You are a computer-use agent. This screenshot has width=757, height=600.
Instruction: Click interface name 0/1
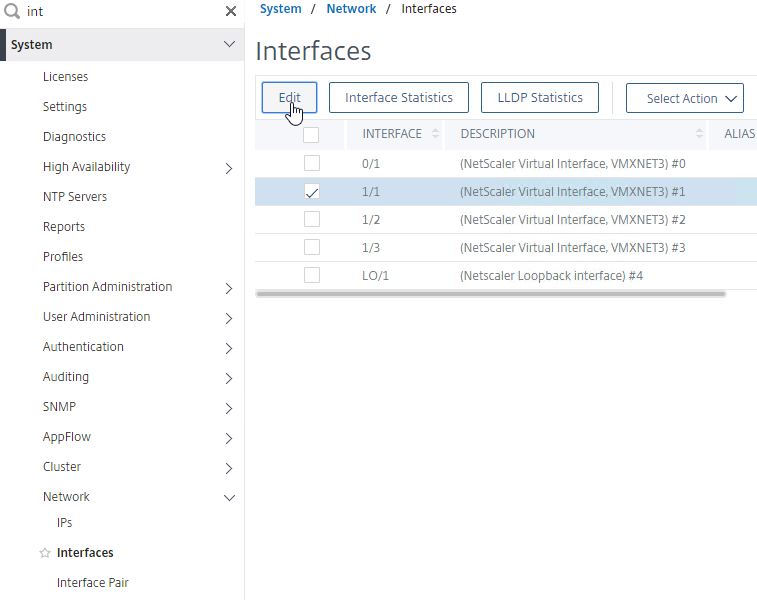(371, 164)
